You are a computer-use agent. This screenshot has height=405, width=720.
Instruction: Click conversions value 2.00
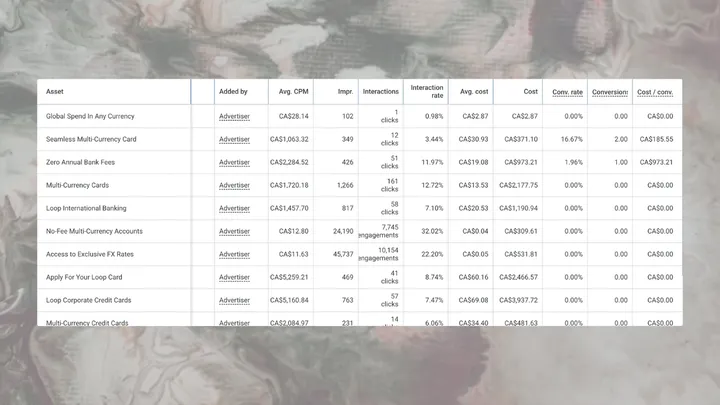click(x=621, y=139)
